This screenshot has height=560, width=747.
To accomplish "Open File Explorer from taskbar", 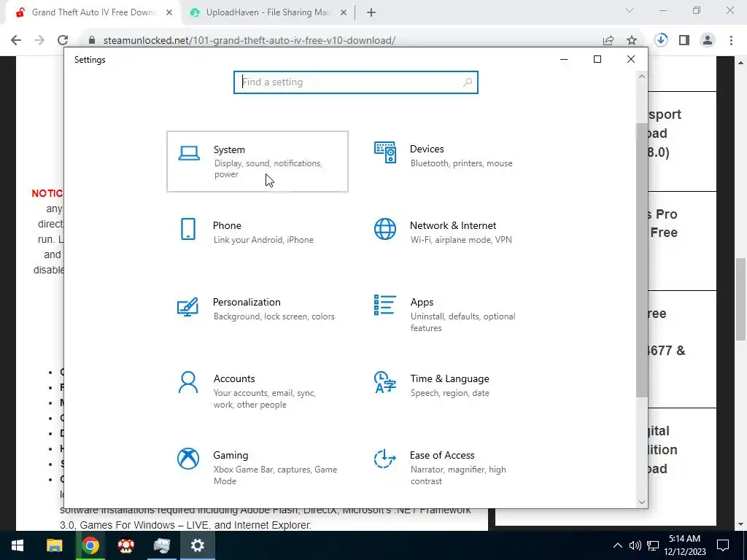I will 54,545.
